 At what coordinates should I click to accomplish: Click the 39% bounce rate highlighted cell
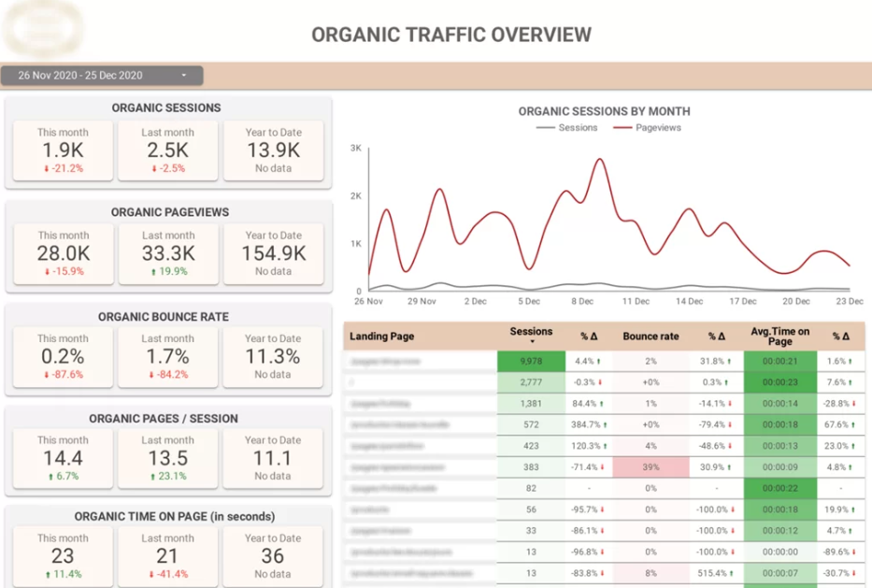coord(650,466)
